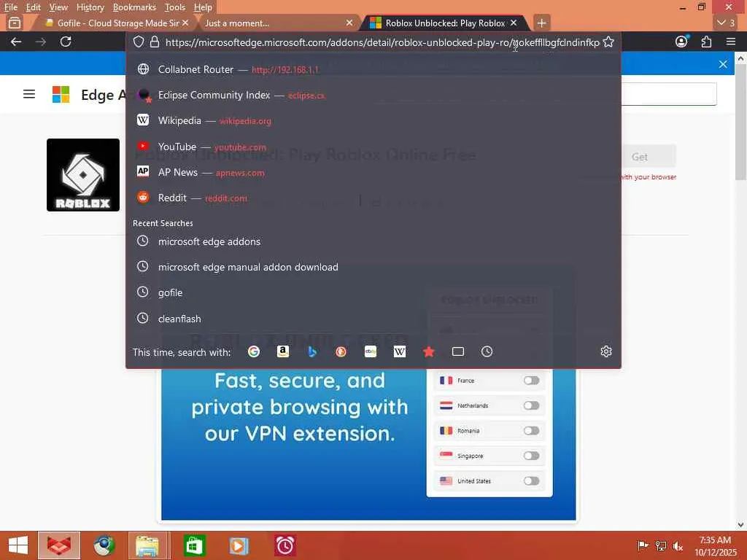
Task: Close the Roblox Unblocked tab
Action: pos(514,23)
